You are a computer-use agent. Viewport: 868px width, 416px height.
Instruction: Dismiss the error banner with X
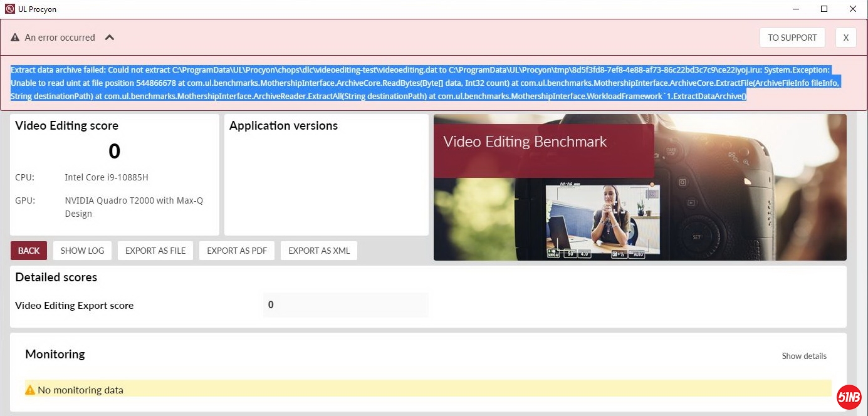pyautogui.click(x=845, y=38)
